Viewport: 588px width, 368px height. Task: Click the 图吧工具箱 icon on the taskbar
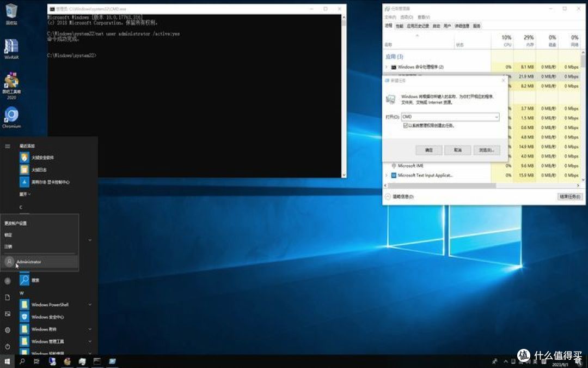coord(67,361)
